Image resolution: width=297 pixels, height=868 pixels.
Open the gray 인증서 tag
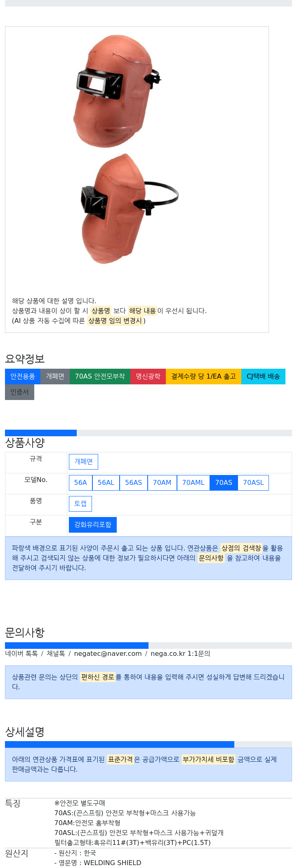tap(19, 392)
